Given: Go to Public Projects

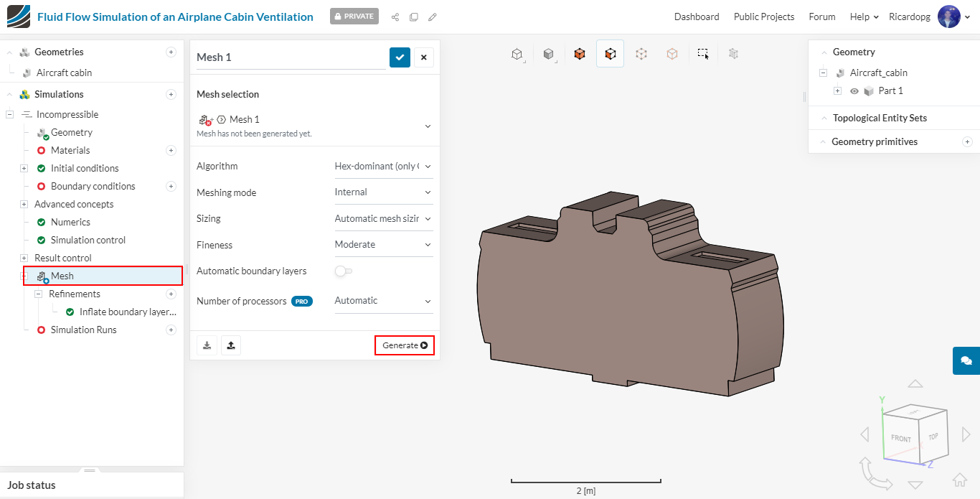Looking at the screenshot, I should click(x=763, y=17).
